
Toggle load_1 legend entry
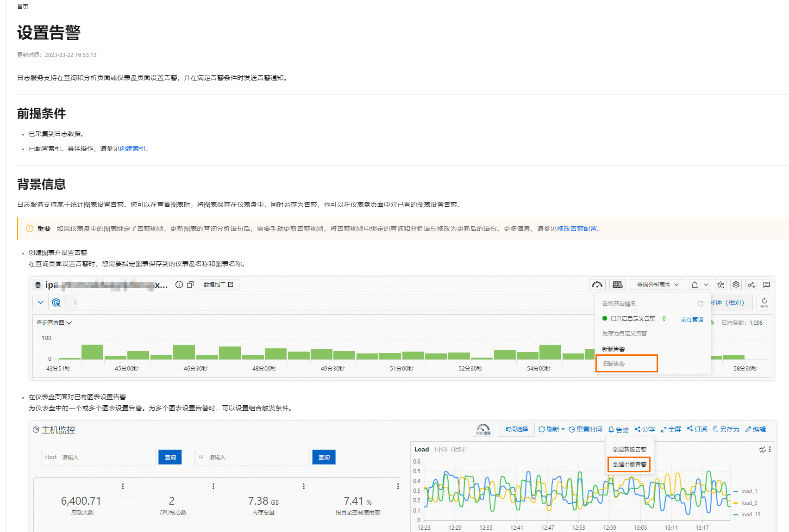(x=745, y=491)
